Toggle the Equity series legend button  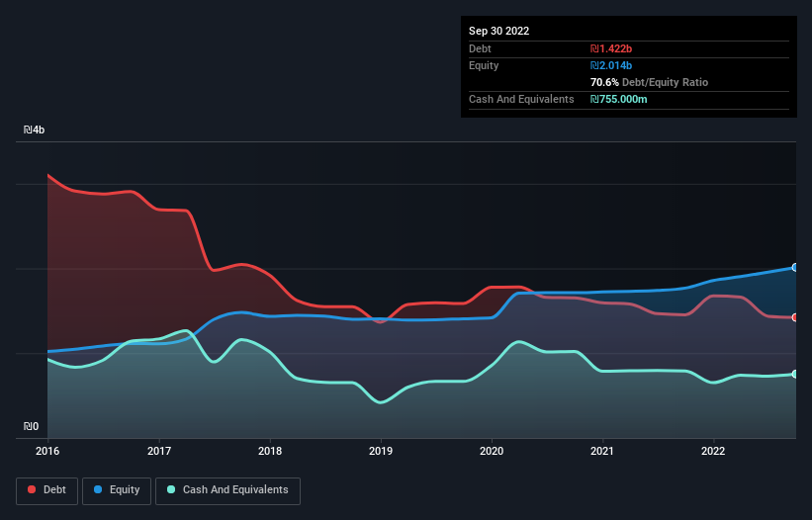coord(117,490)
